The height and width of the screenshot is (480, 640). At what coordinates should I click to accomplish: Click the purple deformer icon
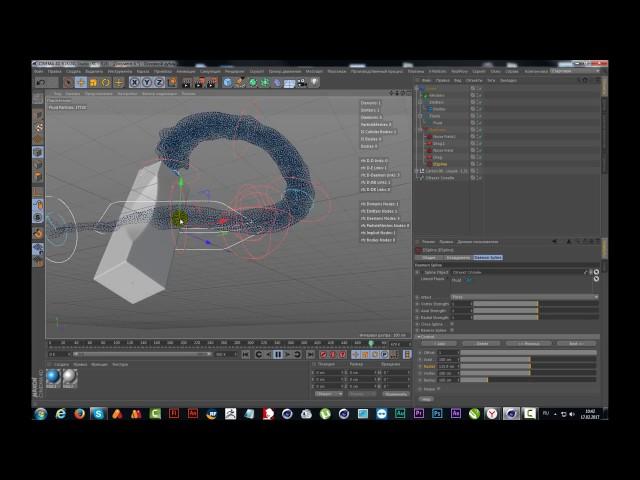tap(277, 83)
